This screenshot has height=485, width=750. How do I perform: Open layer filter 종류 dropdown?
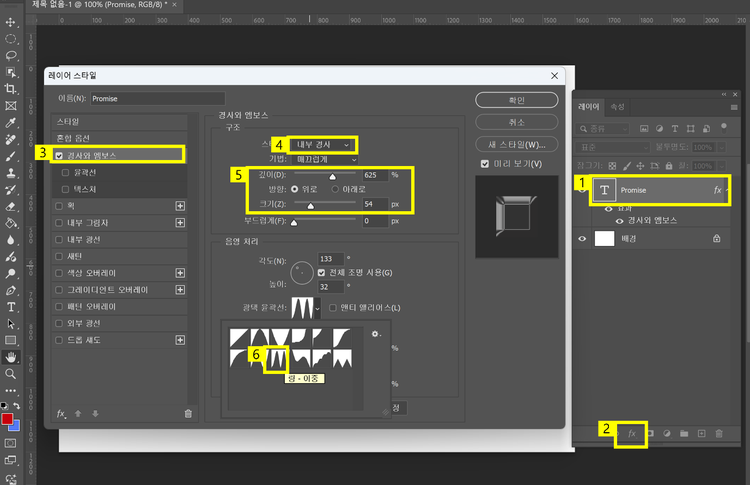coord(603,129)
